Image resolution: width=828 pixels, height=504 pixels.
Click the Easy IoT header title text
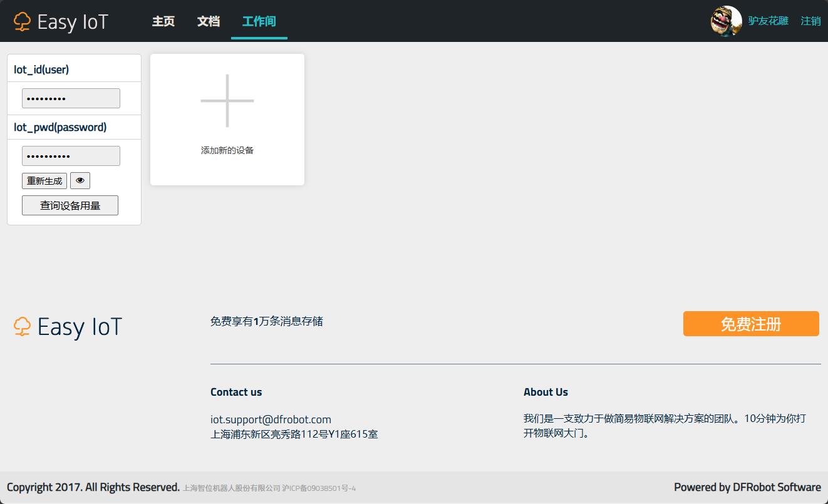(73, 22)
